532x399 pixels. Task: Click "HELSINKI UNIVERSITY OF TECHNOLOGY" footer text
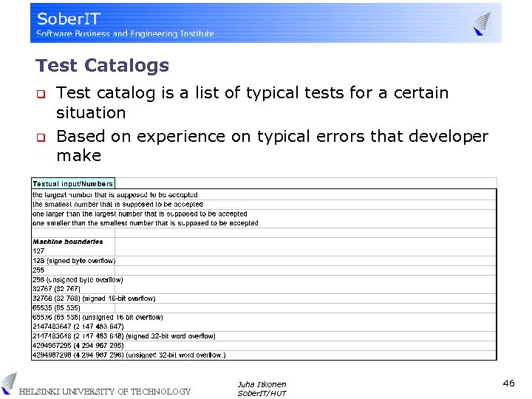pos(104,392)
